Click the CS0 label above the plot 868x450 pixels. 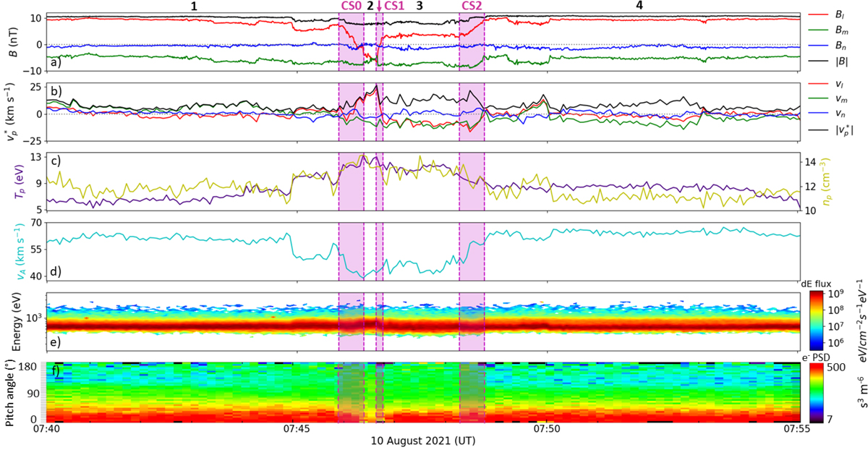(351, 6)
